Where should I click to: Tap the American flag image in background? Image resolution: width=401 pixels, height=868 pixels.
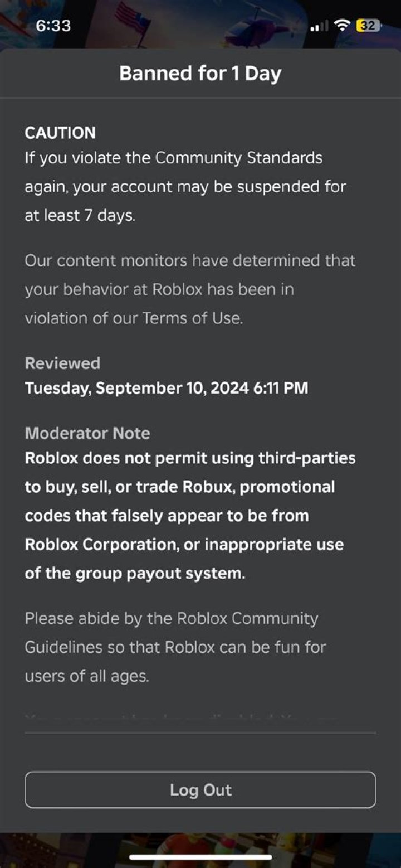pos(134,21)
